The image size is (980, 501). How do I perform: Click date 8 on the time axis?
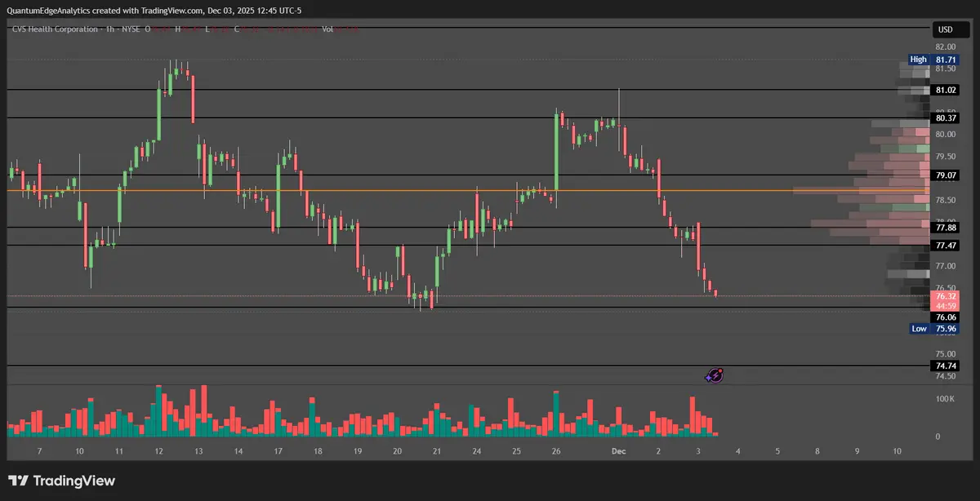pos(817,450)
